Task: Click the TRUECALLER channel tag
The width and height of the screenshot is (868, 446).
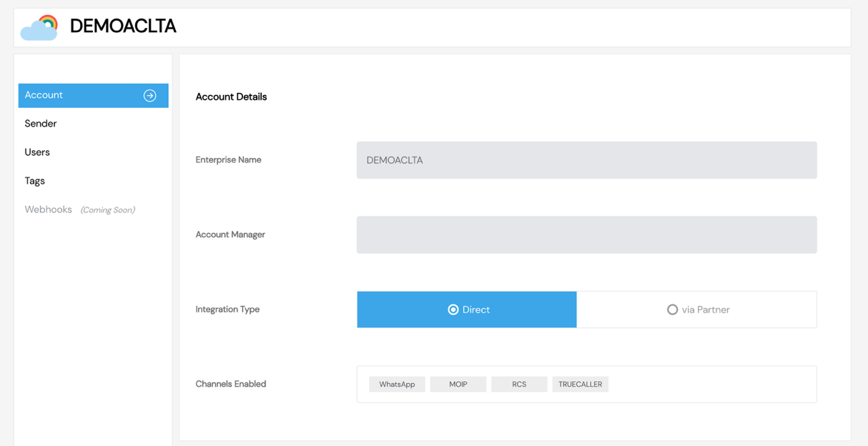Action: (x=581, y=385)
